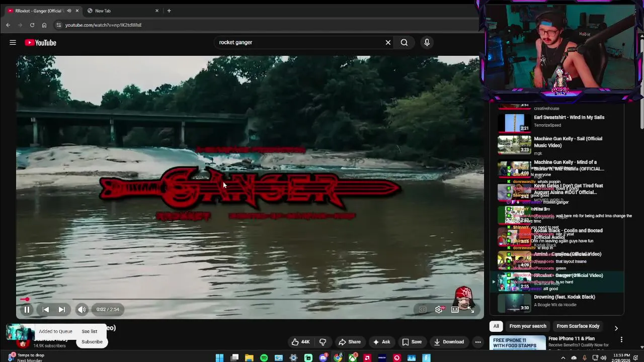Open more actions three-dot menu
This screenshot has height=362, width=644.
pos(478,342)
